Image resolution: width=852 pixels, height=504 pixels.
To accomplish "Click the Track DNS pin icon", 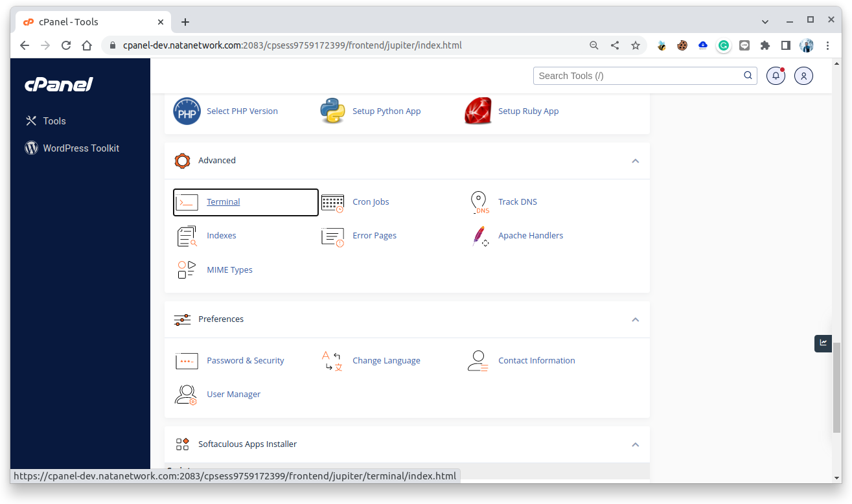I will click(479, 202).
